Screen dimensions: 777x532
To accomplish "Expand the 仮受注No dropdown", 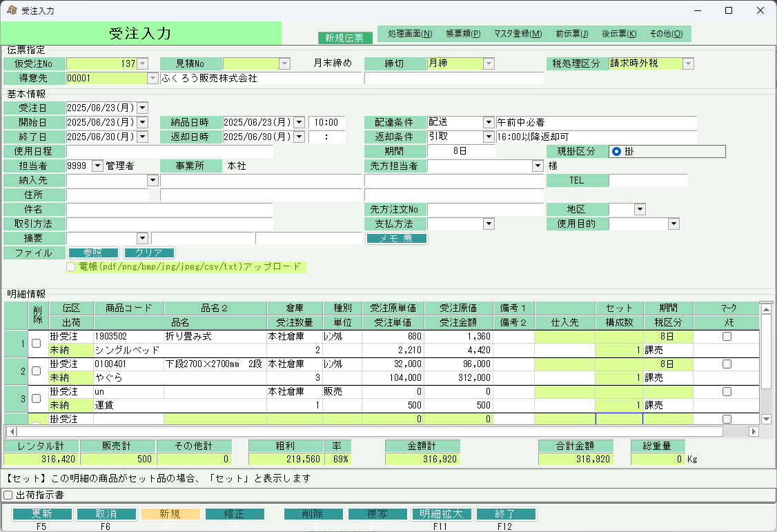I will (143, 63).
